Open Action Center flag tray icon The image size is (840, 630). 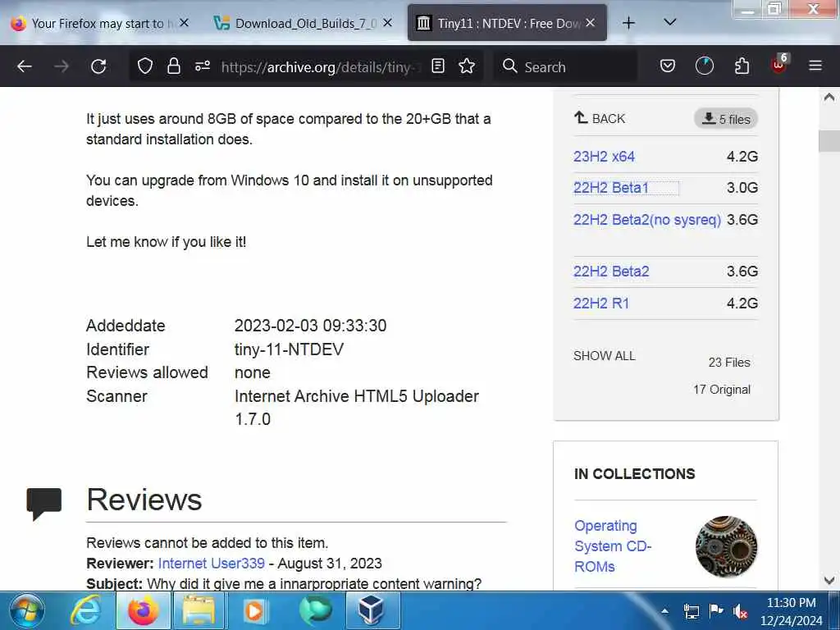715,610
